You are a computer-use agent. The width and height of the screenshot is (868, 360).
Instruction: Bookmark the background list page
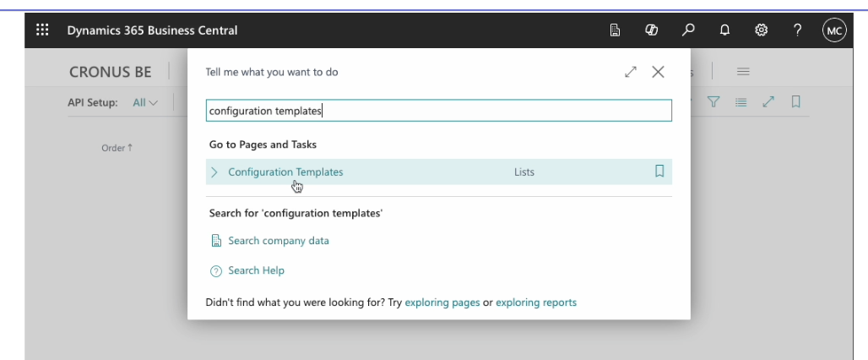pyautogui.click(x=795, y=102)
